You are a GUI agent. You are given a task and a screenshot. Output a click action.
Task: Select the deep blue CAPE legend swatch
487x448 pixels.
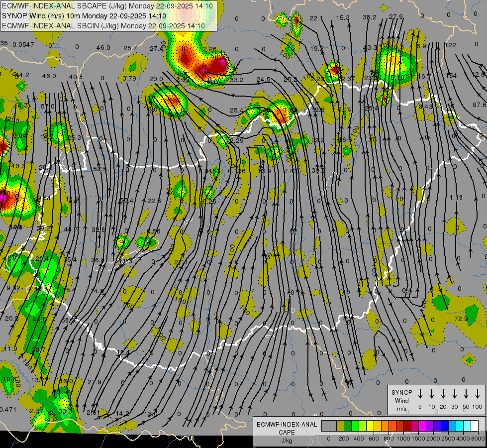(445, 426)
